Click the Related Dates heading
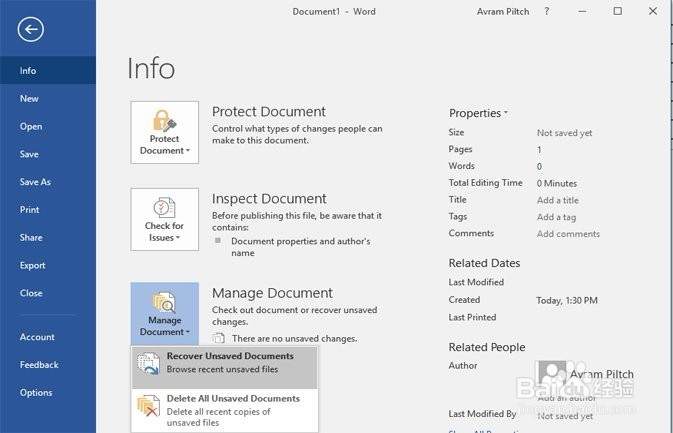 tap(484, 263)
